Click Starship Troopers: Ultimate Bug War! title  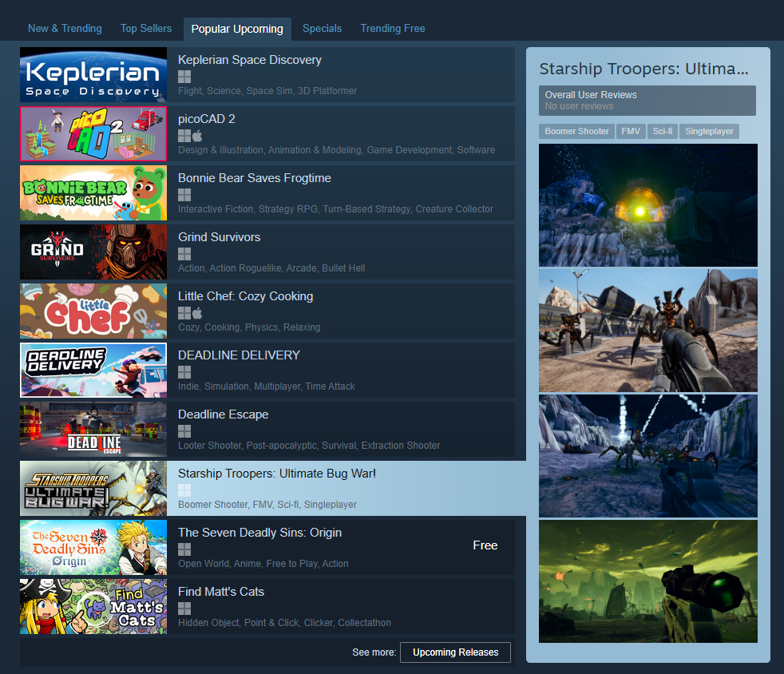[277, 474]
